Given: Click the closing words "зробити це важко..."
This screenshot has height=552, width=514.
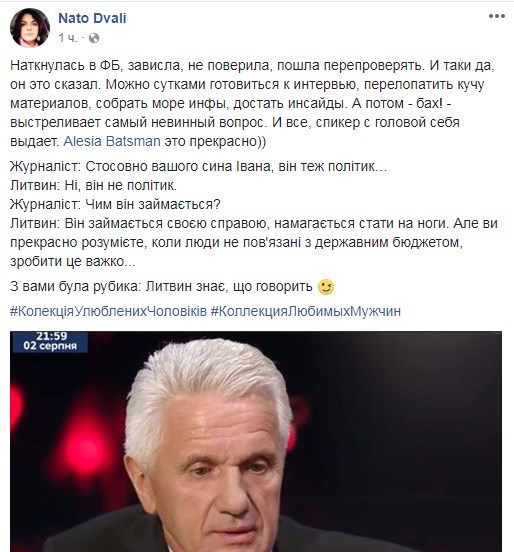Looking at the screenshot, I should click(73, 261).
